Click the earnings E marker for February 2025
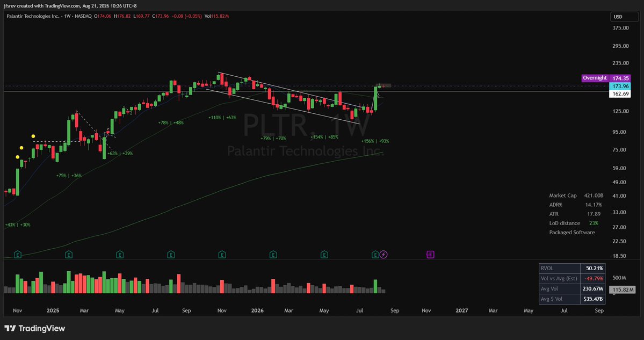The height and width of the screenshot is (340, 644). click(69, 255)
